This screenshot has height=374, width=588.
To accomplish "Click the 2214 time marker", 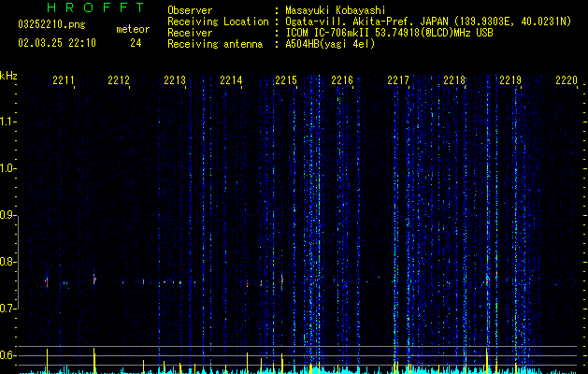I will click(x=231, y=80).
